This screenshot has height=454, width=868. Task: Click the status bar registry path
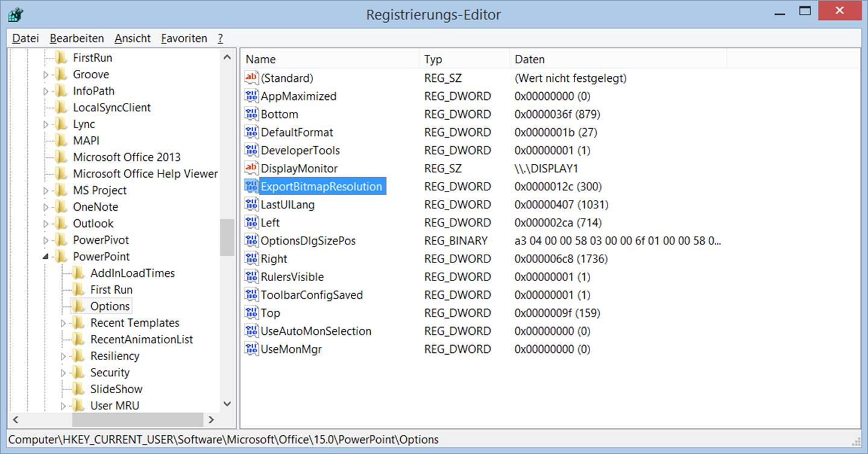(x=224, y=439)
